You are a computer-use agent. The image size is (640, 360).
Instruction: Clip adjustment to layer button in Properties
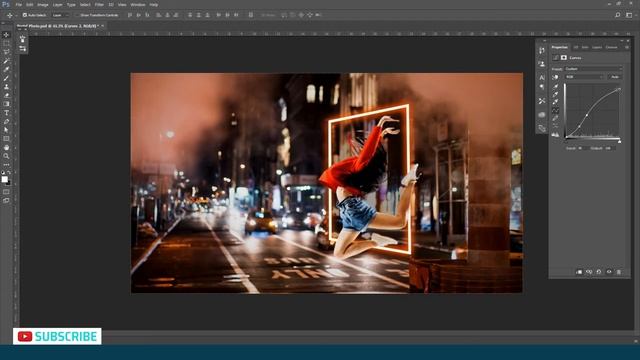point(579,272)
